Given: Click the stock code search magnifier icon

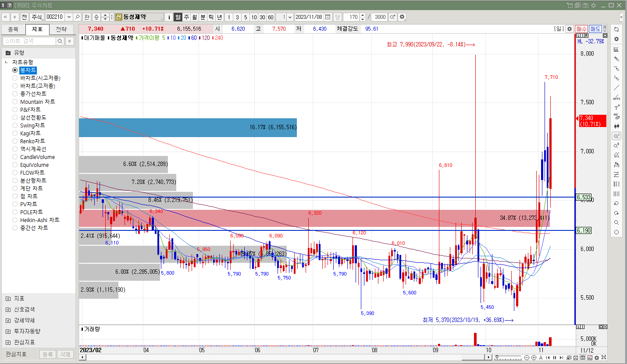Looking at the screenshot, I should click(78, 17).
